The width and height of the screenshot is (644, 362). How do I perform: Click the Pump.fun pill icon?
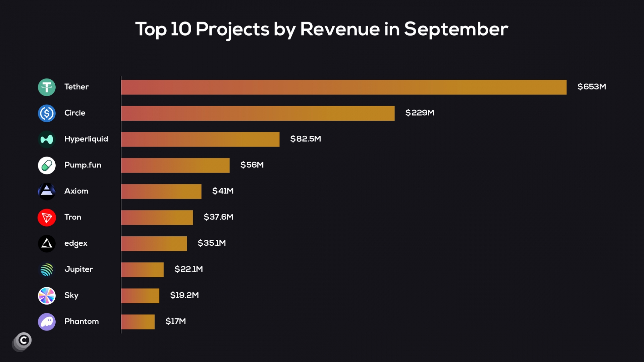click(x=47, y=165)
